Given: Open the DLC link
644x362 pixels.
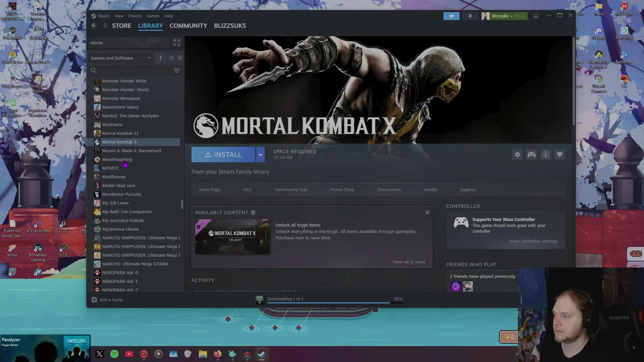Looking at the screenshot, I should 248,190.
